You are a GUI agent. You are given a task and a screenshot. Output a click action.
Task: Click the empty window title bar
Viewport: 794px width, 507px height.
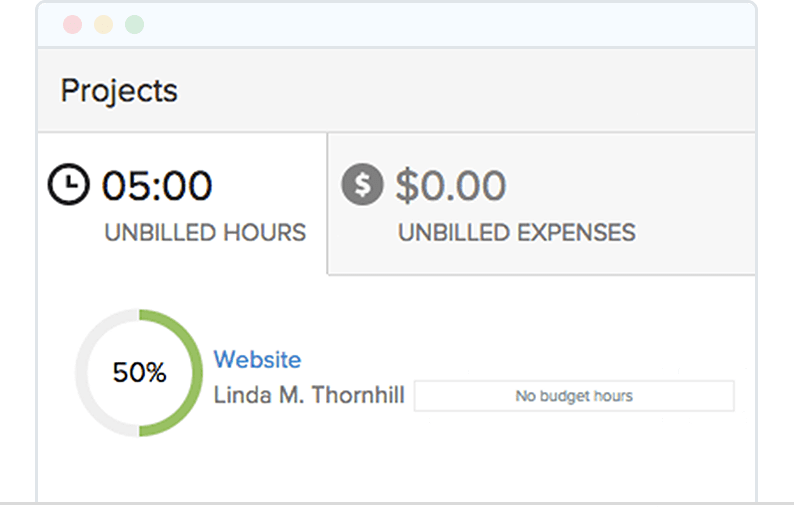pyautogui.click(x=450, y=25)
